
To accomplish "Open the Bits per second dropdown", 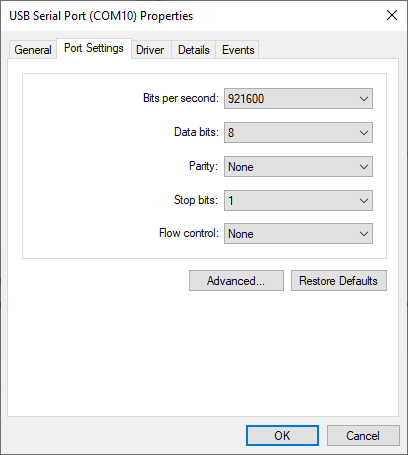I will point(298,99).
